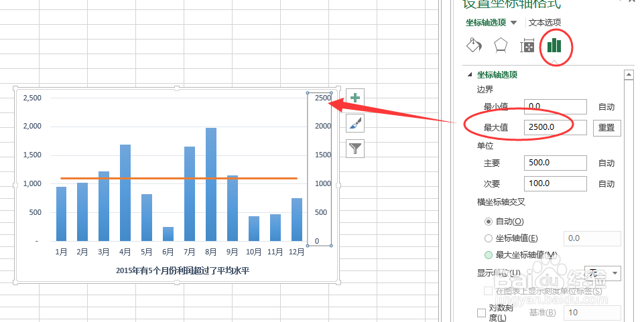Select the 4月 bar in chart

[x=125, y=193]
